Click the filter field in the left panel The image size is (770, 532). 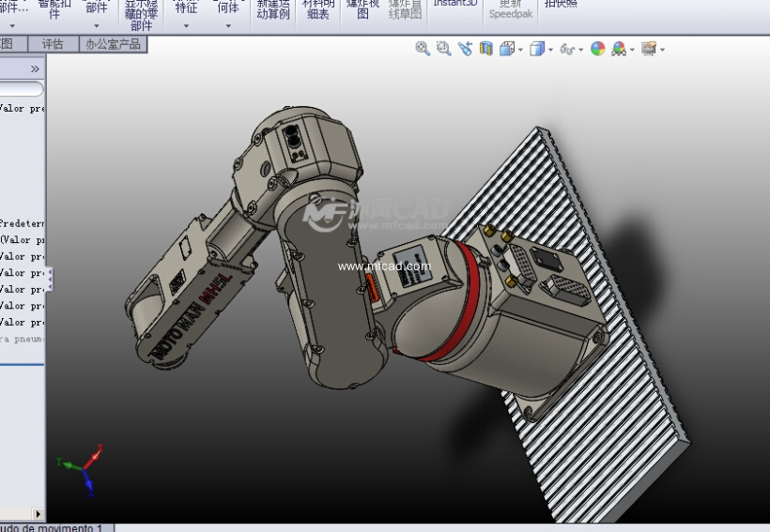22,89
